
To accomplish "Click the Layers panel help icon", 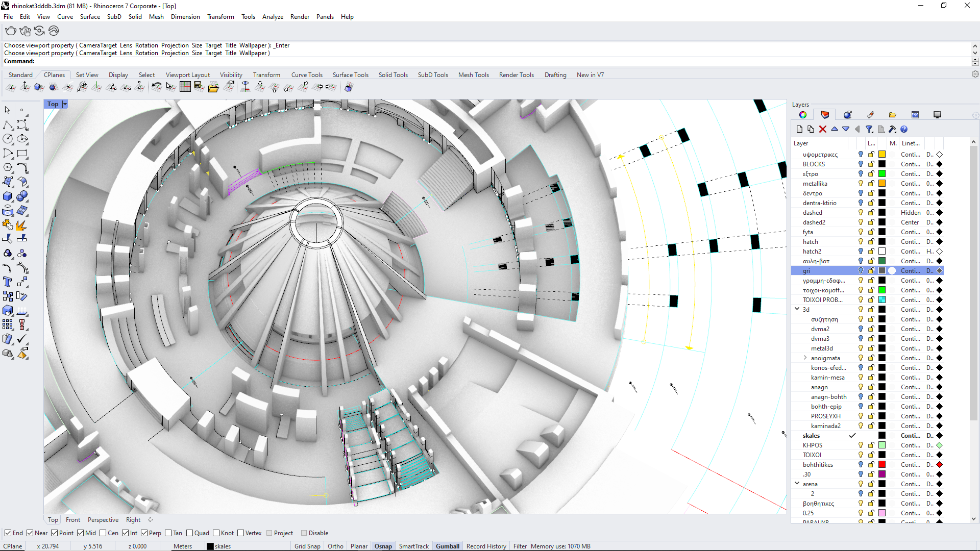I will pyautogui.click(x=904, y=129).
